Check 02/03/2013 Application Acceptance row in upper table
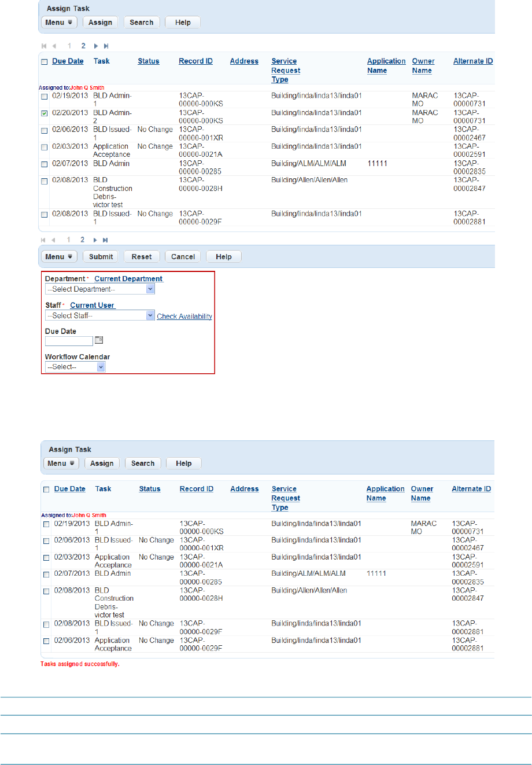 pos(45,148)
